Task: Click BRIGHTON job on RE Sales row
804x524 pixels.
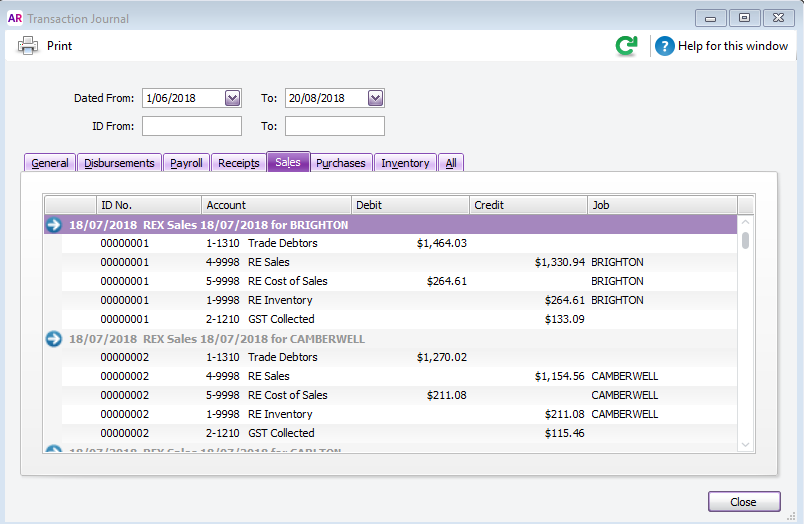Action: point(617,262)
